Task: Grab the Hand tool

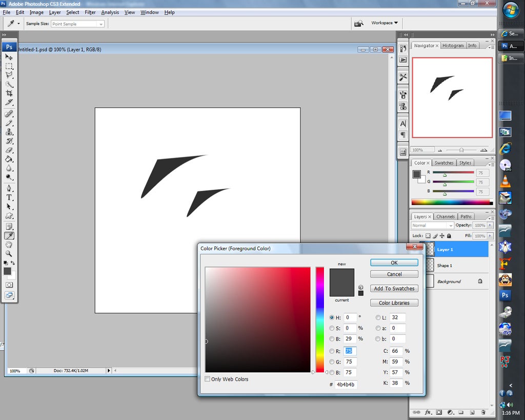Action: tap(9, 245)
